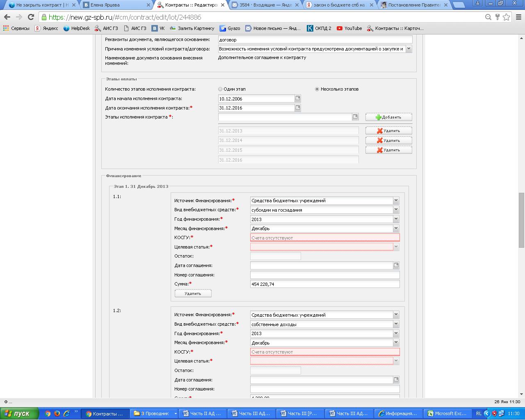This screenshot has width=525, height=420.
Task: Open the VK bookmark
Action: point(158,28)
